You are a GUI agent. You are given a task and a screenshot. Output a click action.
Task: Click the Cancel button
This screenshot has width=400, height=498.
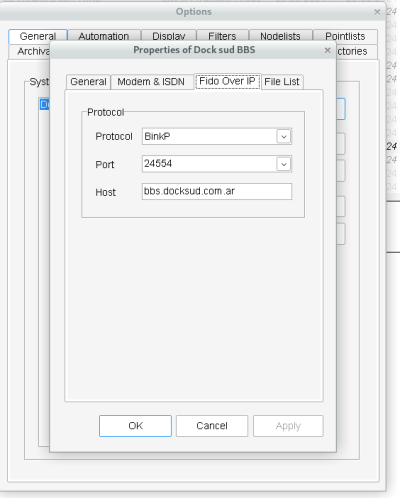tap(212, 426)
